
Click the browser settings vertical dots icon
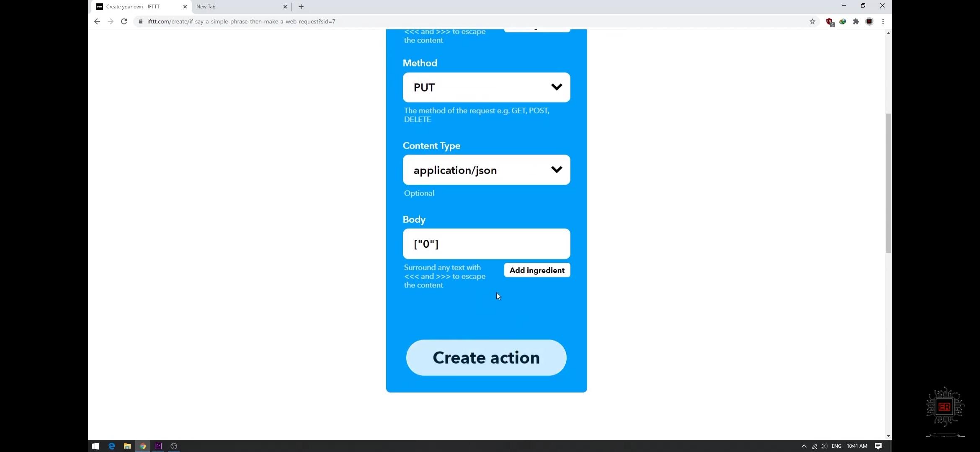[883, 21]
